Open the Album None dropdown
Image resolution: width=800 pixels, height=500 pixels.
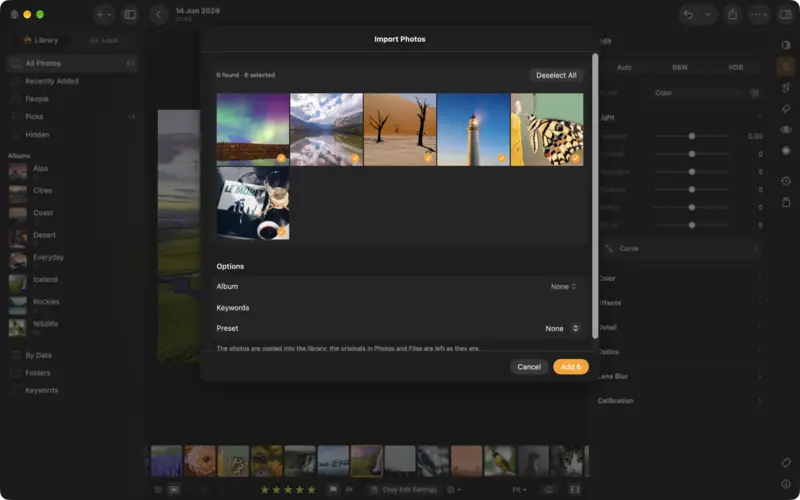coord(563,287)
